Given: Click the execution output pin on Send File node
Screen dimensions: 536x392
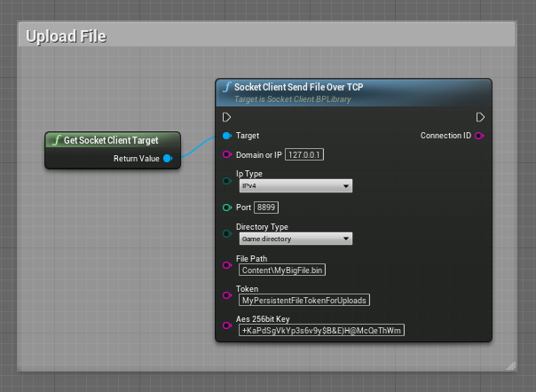Looking at the screenshot, I should tap(480, 117).
